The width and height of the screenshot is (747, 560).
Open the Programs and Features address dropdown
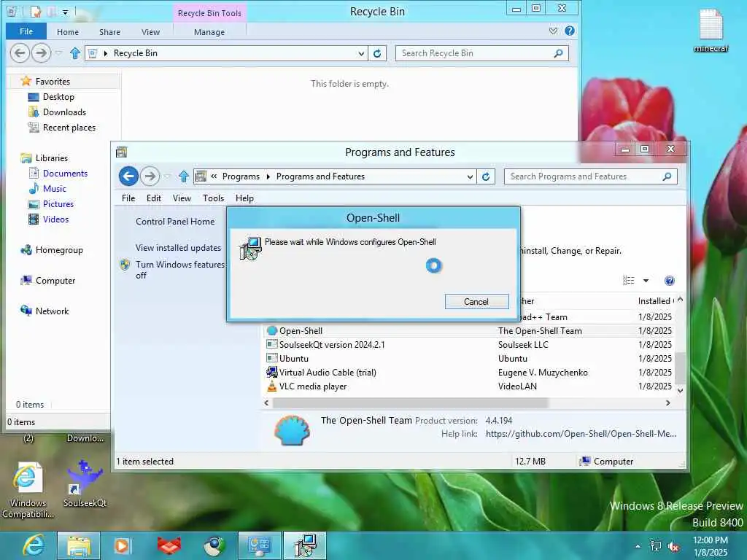(x=470, y=176)
